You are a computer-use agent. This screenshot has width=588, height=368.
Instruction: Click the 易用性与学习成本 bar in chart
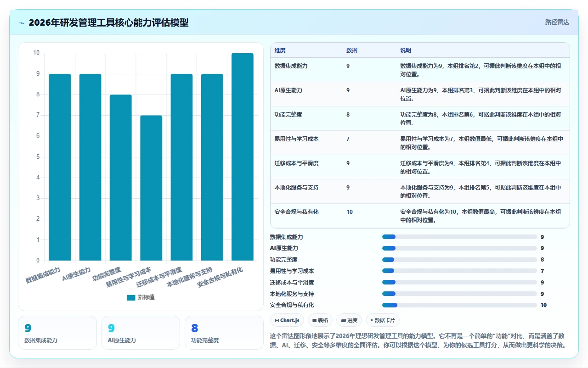[x=151, y=188]
